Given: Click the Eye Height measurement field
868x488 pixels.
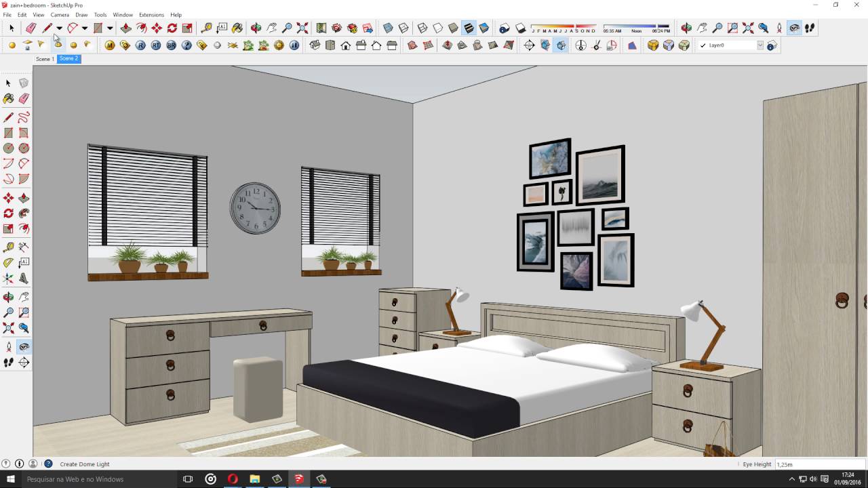Looking at the screenshot, I should click(821, 464).
